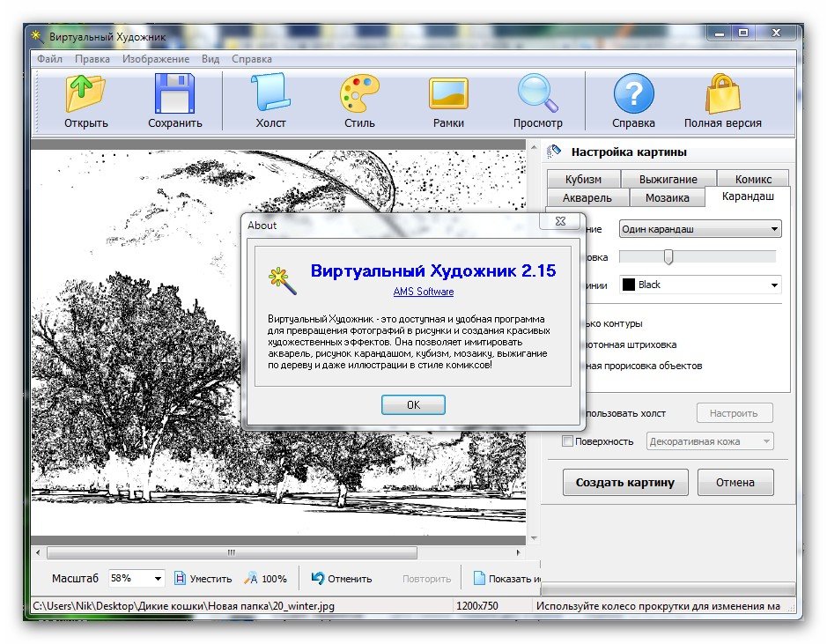Click the Полная версия shopping bag icon
Image resolution: width=827 pixels, height=644 pixels.
[x=722, y=94]
